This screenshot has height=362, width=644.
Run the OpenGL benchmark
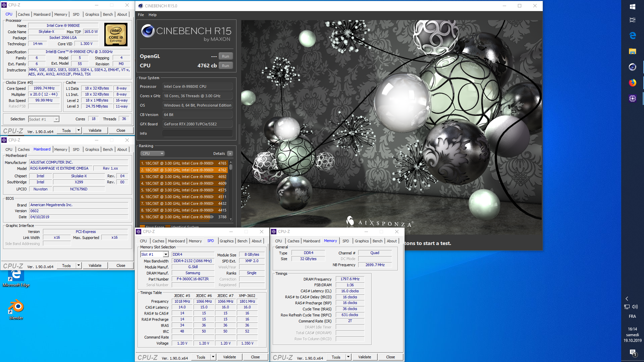pyautogui.click(x=226, y=56)
